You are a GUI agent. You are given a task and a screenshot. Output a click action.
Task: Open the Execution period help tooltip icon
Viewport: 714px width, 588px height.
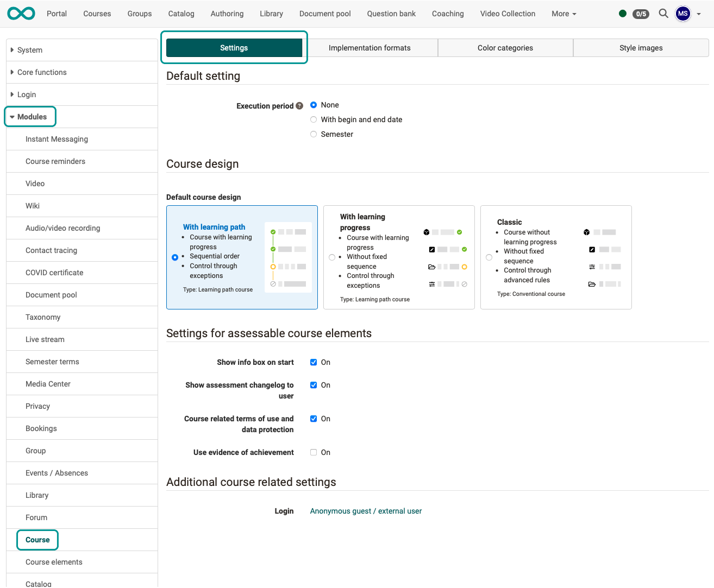tap(299, 105)
